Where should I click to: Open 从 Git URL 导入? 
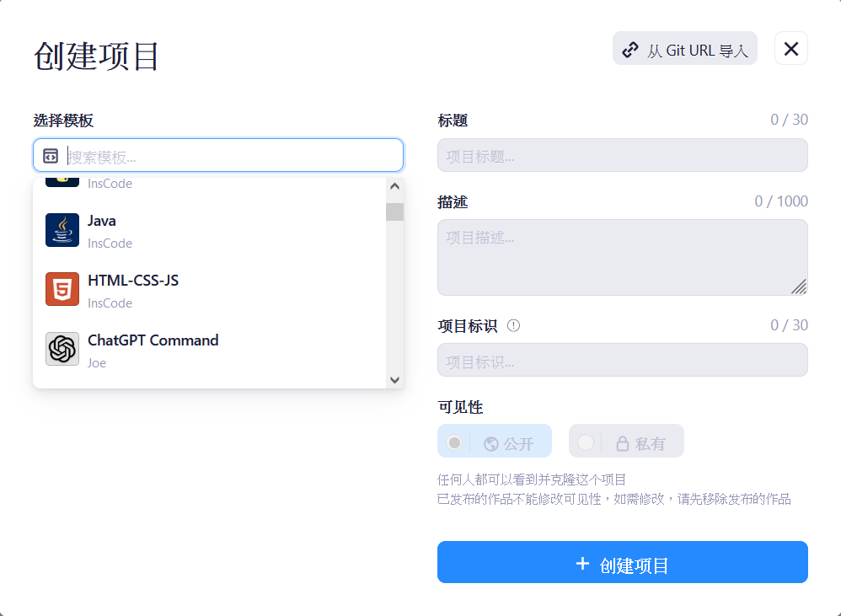pyautogui.click(x=684, y=49)
